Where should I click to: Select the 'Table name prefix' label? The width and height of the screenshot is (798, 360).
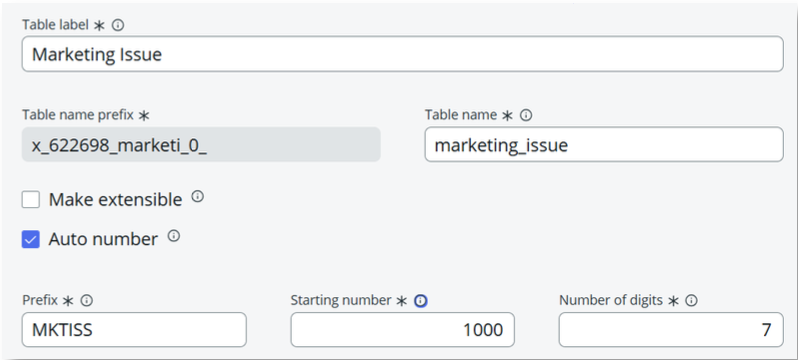pos(78,116)
